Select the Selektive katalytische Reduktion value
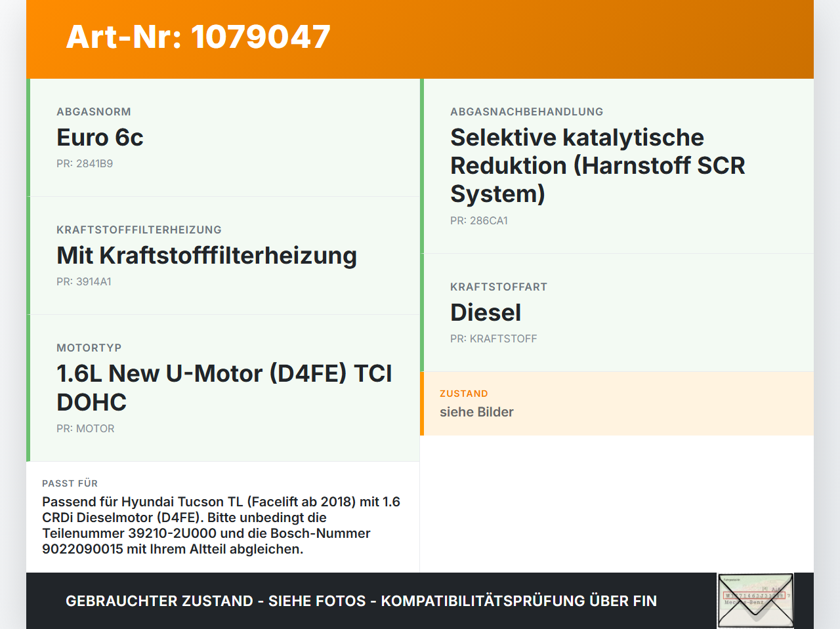 tap(598, 165)
